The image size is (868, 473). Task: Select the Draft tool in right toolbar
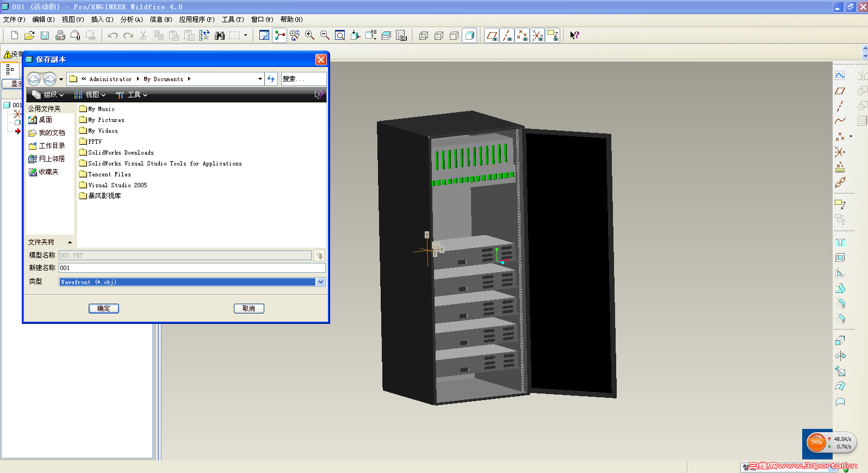pyautogui.click(x=840, y=288)
